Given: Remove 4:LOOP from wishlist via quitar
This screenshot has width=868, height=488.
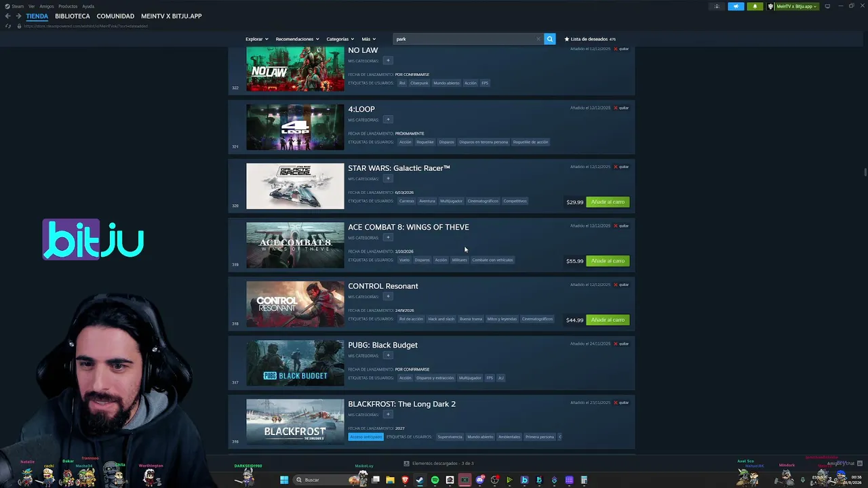Looking at the screenshot, I should (621, 108).
